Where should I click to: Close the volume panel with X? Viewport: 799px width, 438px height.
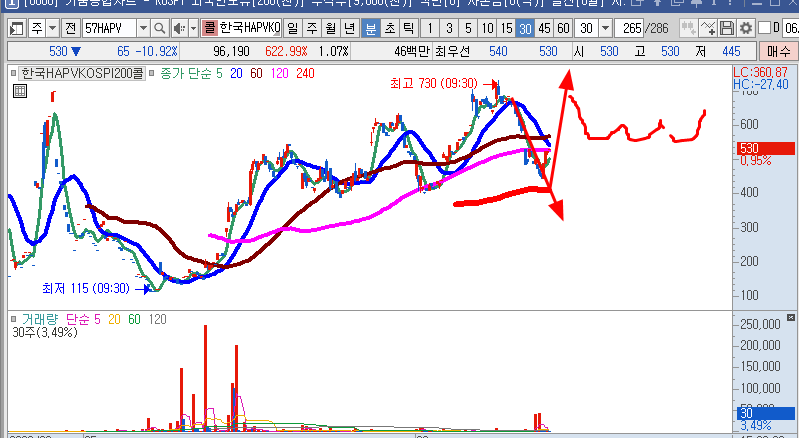[x=790, y=317]
